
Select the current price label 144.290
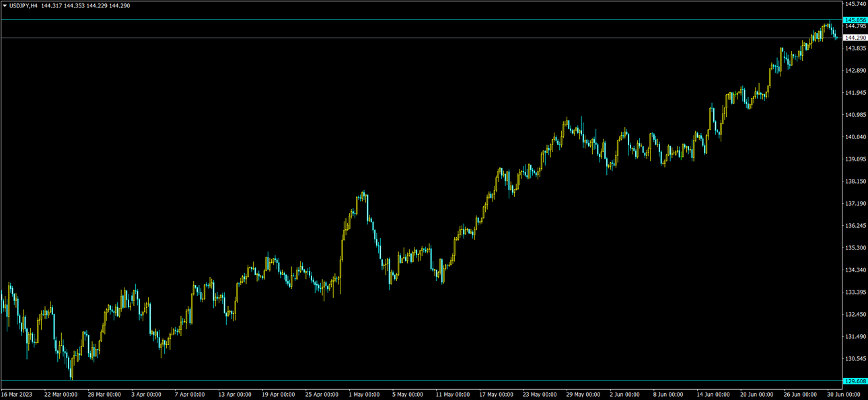pyautogui.click(x=855, y=38)
